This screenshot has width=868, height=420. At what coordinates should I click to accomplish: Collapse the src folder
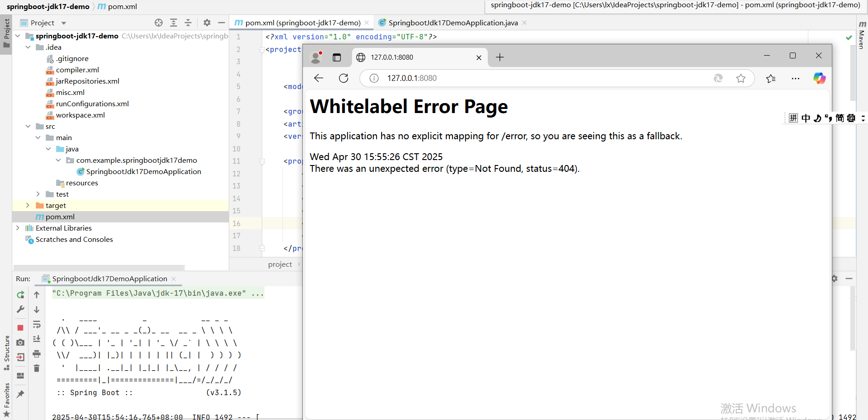tap(28, 126)
